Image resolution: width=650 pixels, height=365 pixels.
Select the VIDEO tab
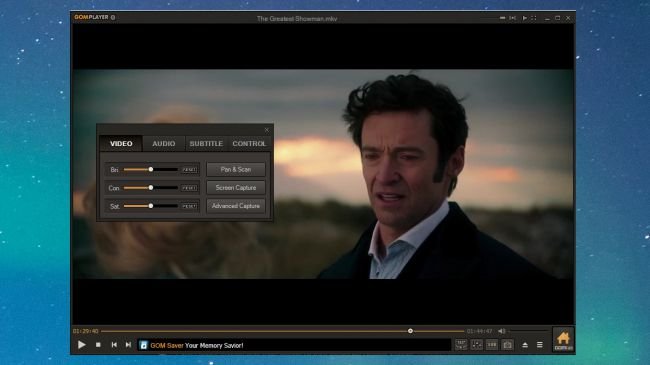tap(121, 144)
